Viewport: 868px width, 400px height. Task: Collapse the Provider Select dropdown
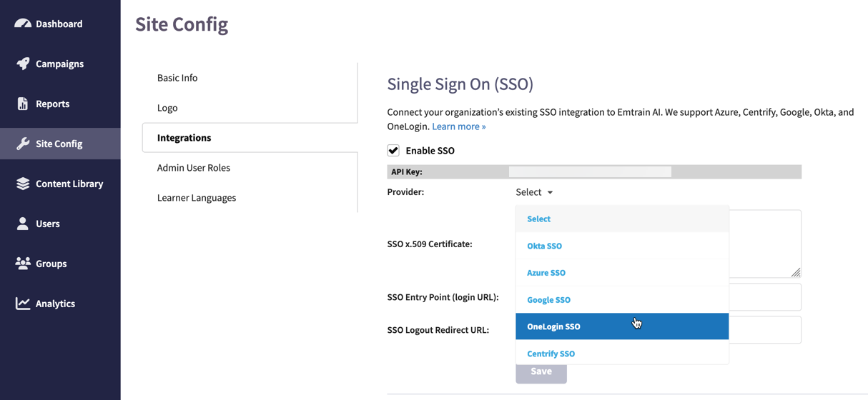pyautogui.click(x=534, y=192)
